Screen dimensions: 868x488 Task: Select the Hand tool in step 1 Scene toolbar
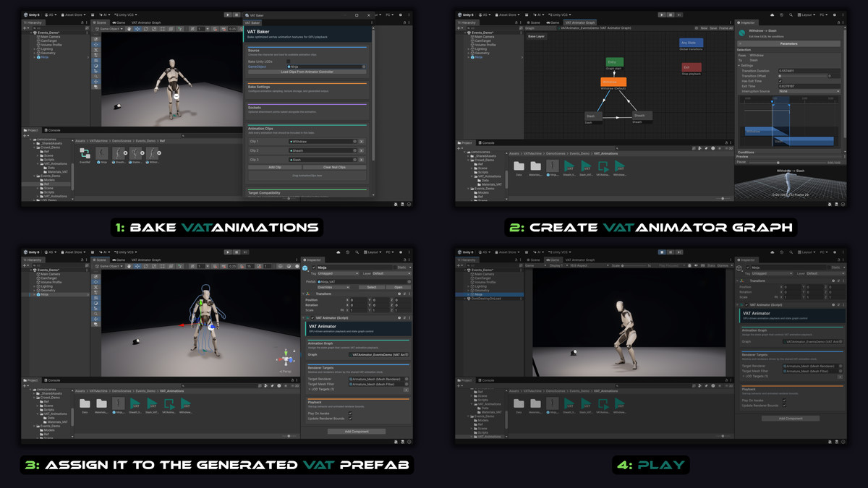[x=129, y=29]
